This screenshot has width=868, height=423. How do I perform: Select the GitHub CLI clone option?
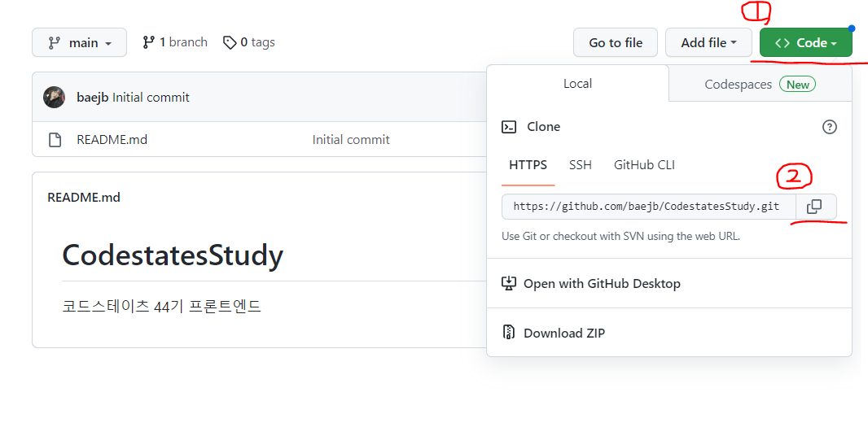click(x=644, y=165)
